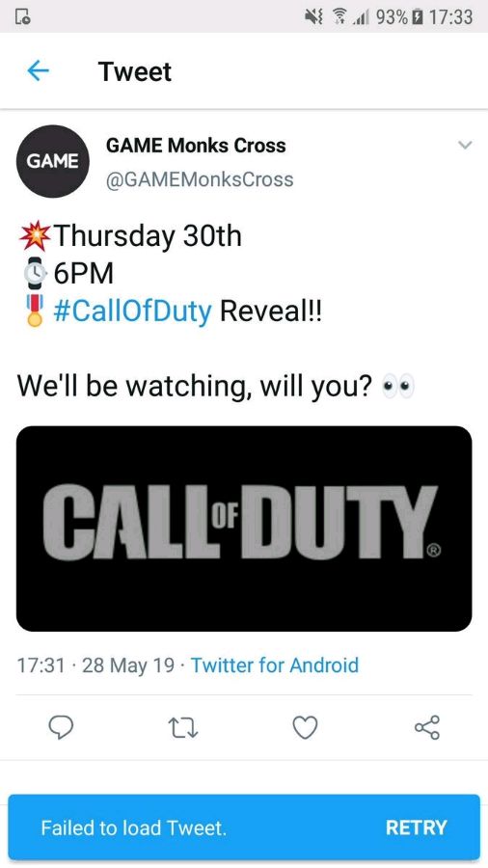This screenshot has height=868, width=488.
Task: Tap the Tweet header title
Action: (x=135, y=71)
